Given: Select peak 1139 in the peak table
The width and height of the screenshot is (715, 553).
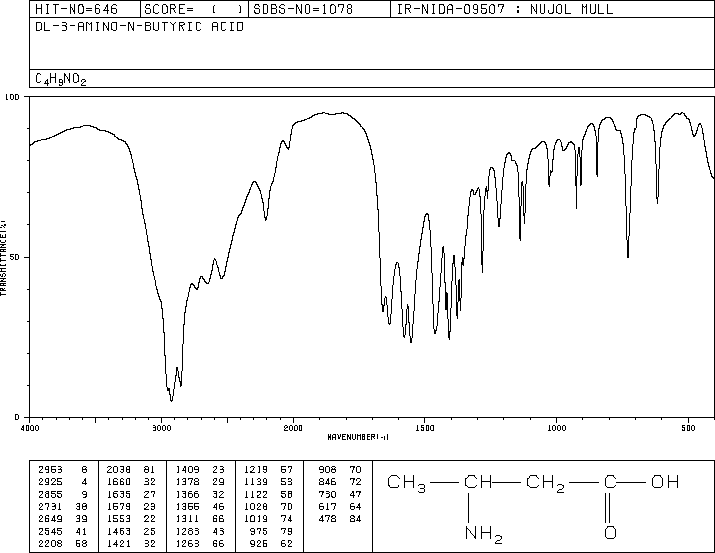Looking at the screenshot, I should pyautogui.click(x=256, y=482).
